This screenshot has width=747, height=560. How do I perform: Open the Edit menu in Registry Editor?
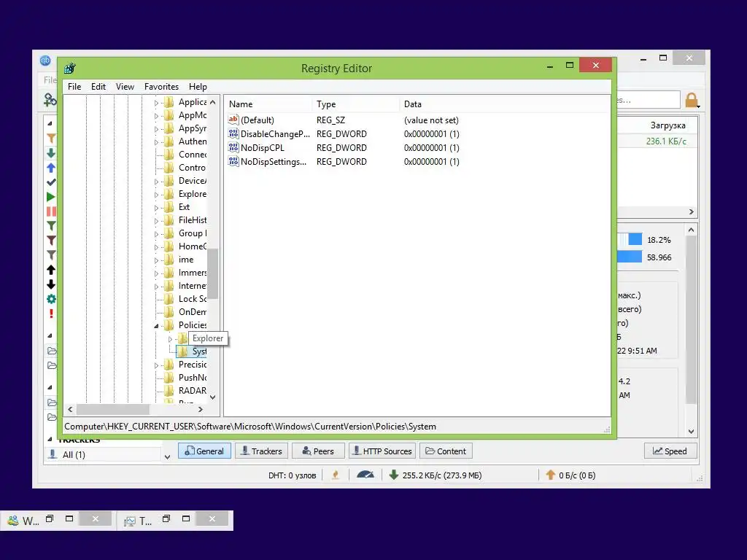point(98,87)
